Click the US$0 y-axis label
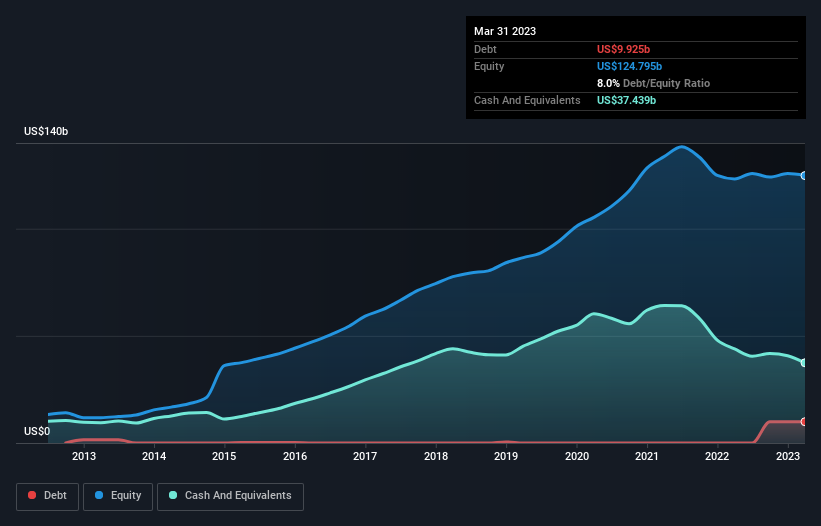 pyautogui.click(x=37, y=431)
